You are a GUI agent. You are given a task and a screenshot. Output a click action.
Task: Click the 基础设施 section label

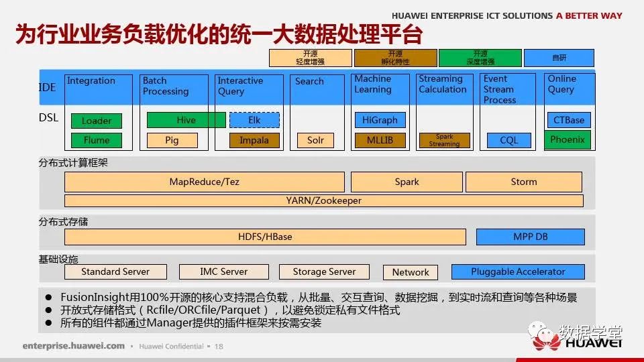58,259
